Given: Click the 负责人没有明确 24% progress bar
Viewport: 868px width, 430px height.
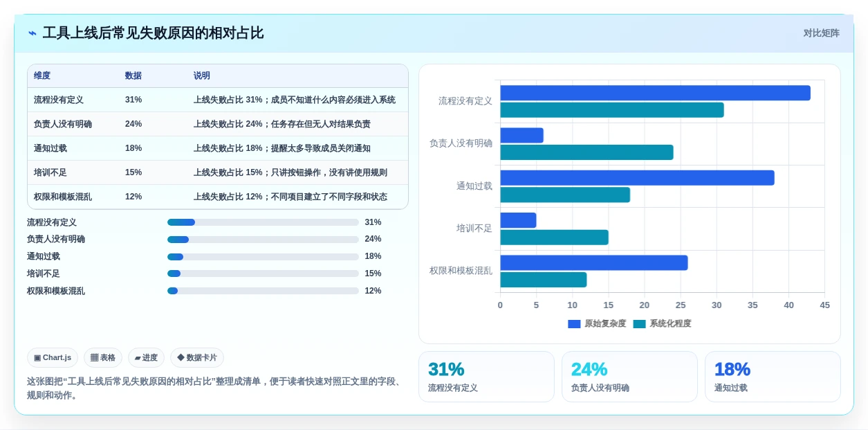Looking at the screenshot, I should point(263,239).
